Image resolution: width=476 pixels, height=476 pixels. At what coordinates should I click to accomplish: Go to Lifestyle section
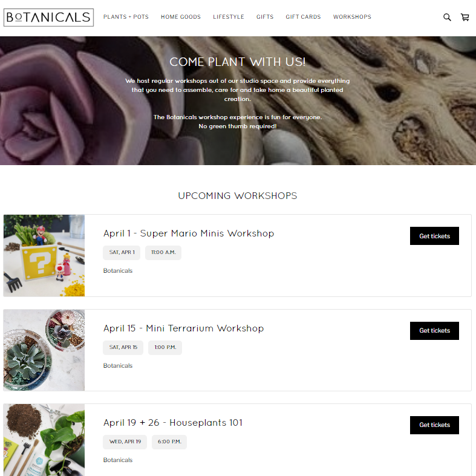coord(229,17)
